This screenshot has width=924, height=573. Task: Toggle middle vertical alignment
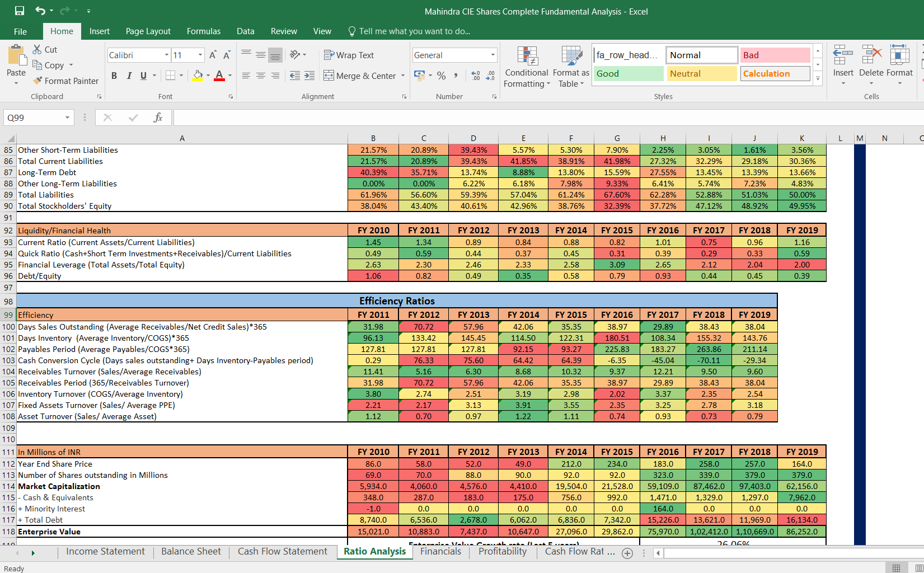click(x=261, y=55)
